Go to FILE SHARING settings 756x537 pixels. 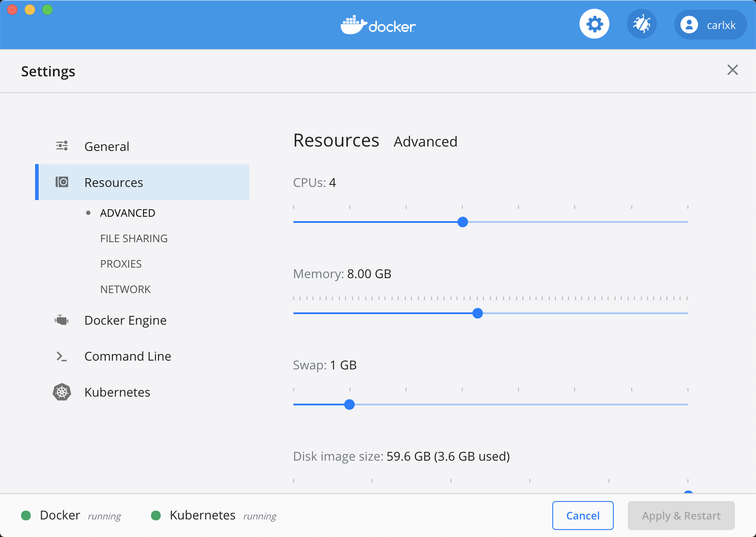click(x=134, y=238)
